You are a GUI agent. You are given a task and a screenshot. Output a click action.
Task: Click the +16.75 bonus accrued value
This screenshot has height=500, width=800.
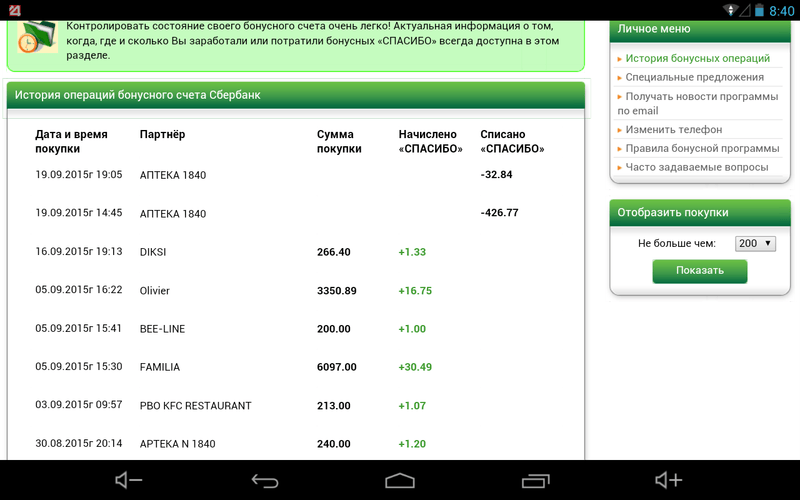click(415, 291)
